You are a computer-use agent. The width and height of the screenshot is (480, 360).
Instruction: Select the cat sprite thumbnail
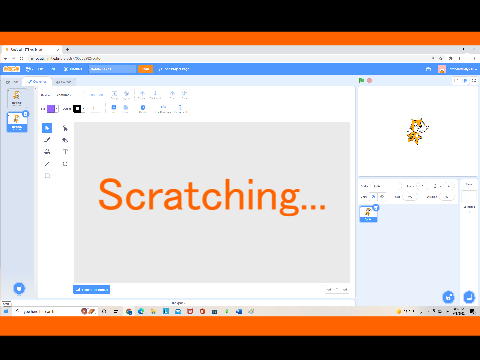tap(368, 214)
